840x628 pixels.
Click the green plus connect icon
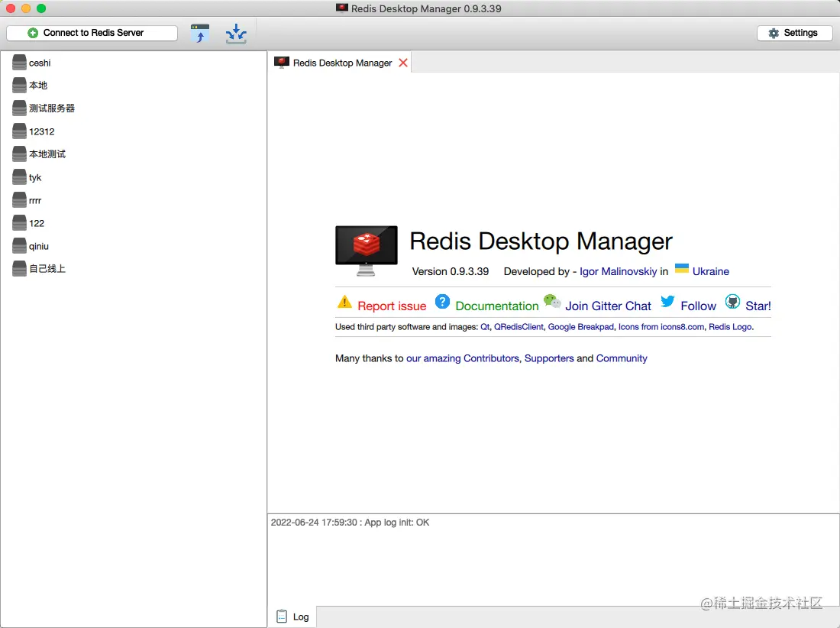point(33,33)
